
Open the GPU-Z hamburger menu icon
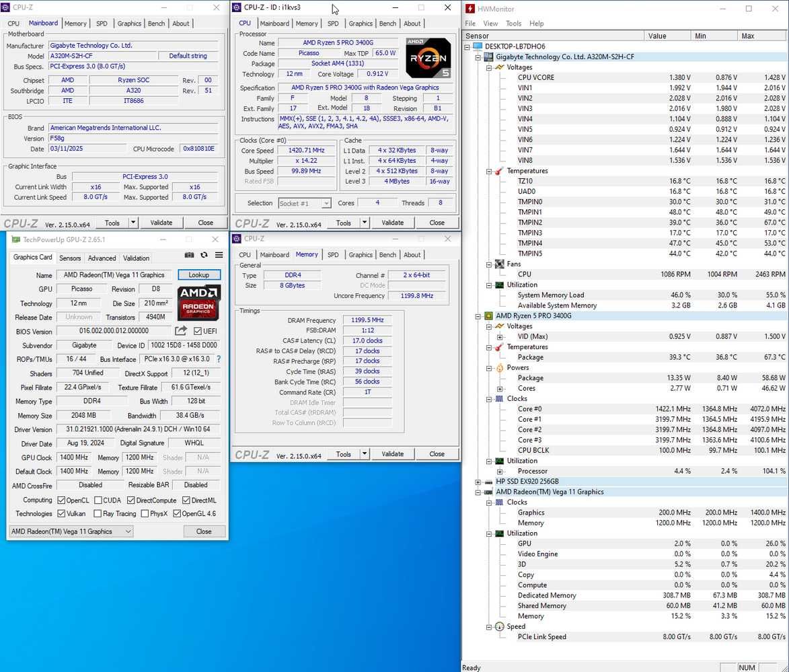[x=219, y=255]
